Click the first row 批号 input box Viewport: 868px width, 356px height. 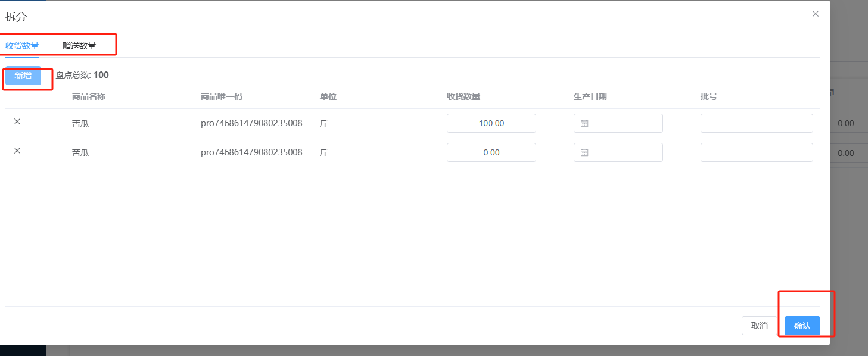tap(756, 123)
